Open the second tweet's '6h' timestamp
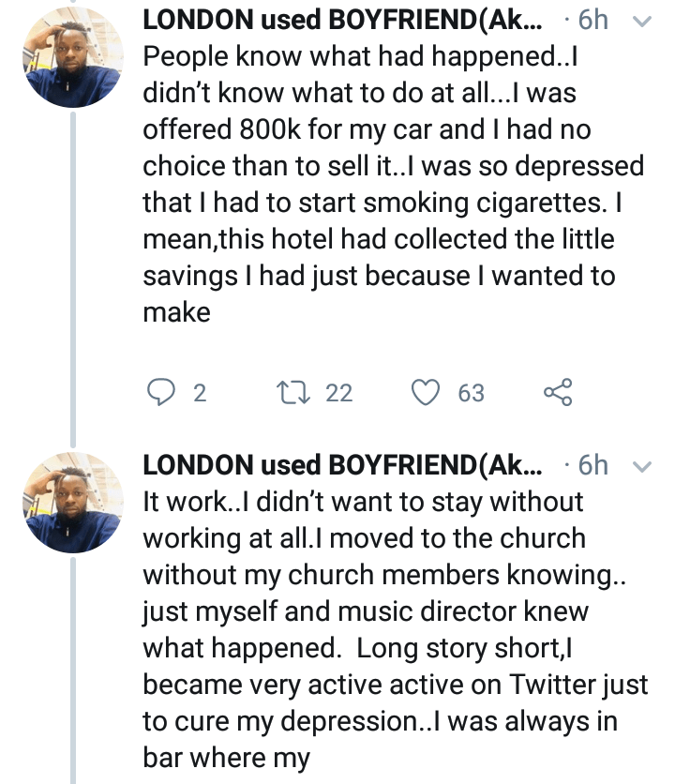The width and height of the screenshot is (675, 784). (592, 466)
